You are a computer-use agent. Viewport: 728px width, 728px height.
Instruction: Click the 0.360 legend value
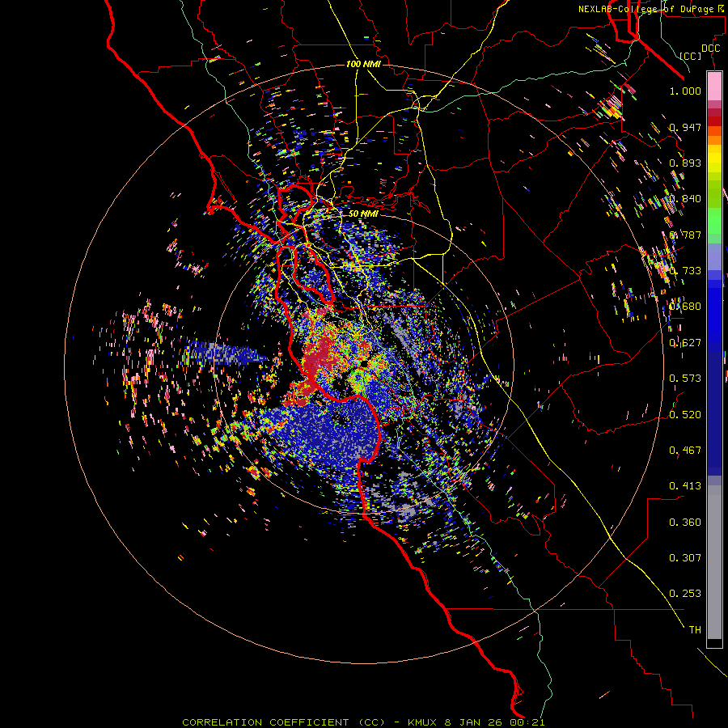click(685, 523)
